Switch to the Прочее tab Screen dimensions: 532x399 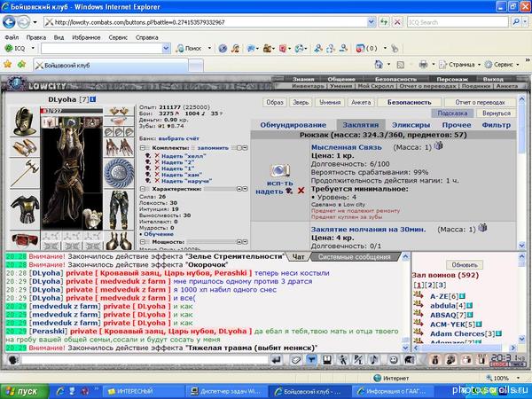(457, 125)
